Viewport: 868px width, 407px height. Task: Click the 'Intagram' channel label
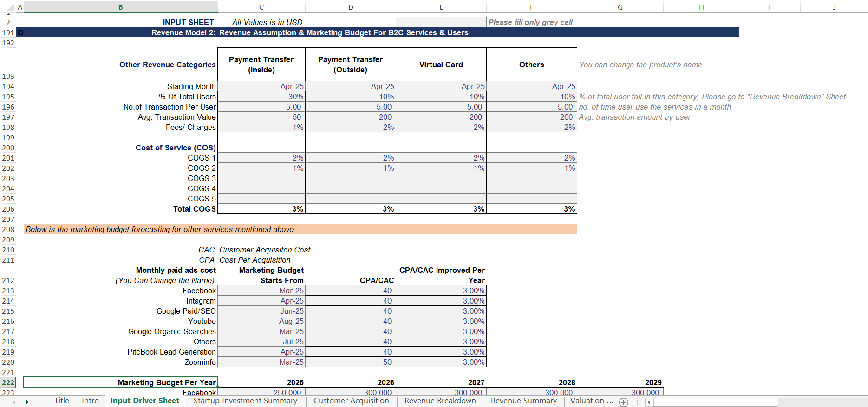[201, 301]
